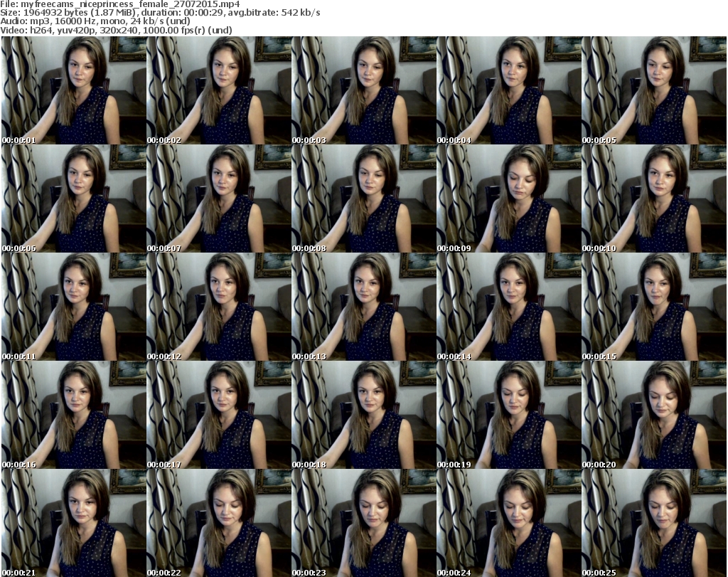Pick the 00:00:11 video frame

click(x=74, y=307)
